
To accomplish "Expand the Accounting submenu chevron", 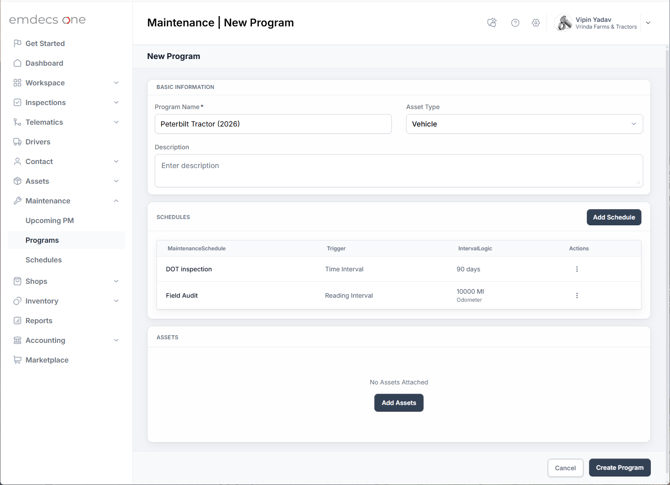I will coord(116,340).
